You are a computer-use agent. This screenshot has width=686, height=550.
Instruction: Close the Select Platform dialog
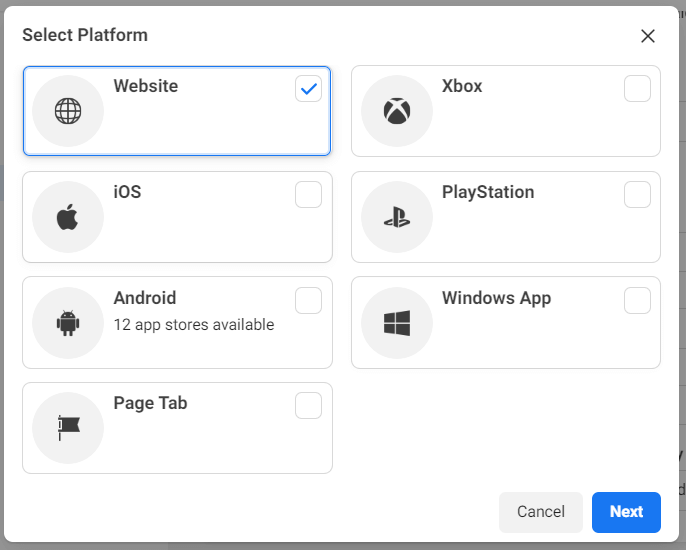[x=648, y=36]
